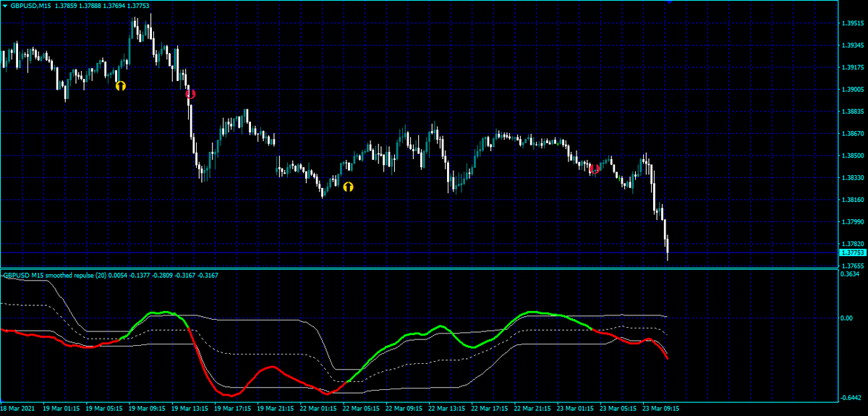
Task: Click the 1.38500 price scale value
Action: (x=852, y=156)
